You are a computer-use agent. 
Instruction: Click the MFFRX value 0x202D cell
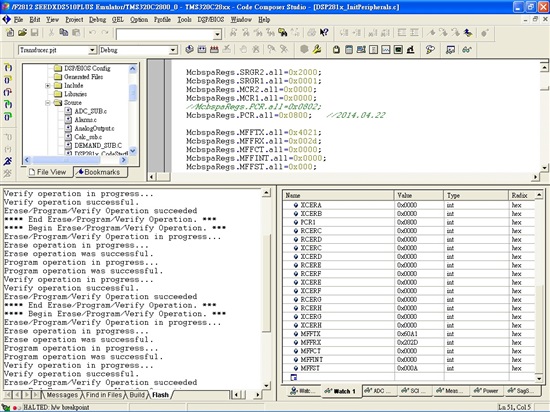(x=419, y=342)
